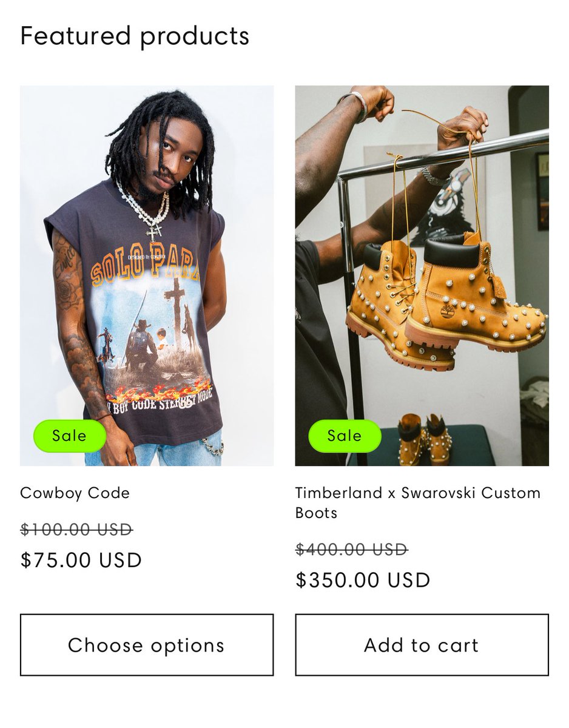Click the $75.00 USD sale price
The height and width of the screenshot is (728, 569).
[81, 560]
